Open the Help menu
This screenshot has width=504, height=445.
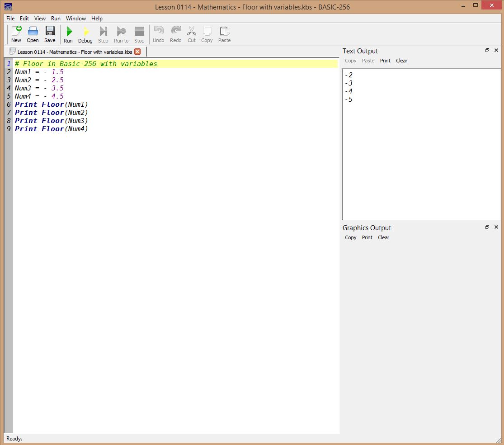click(97, 19)
